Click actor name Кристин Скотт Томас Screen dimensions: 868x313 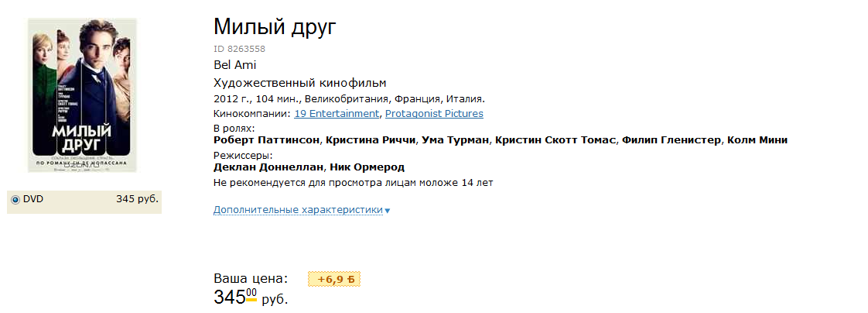[x=556, y=140]
